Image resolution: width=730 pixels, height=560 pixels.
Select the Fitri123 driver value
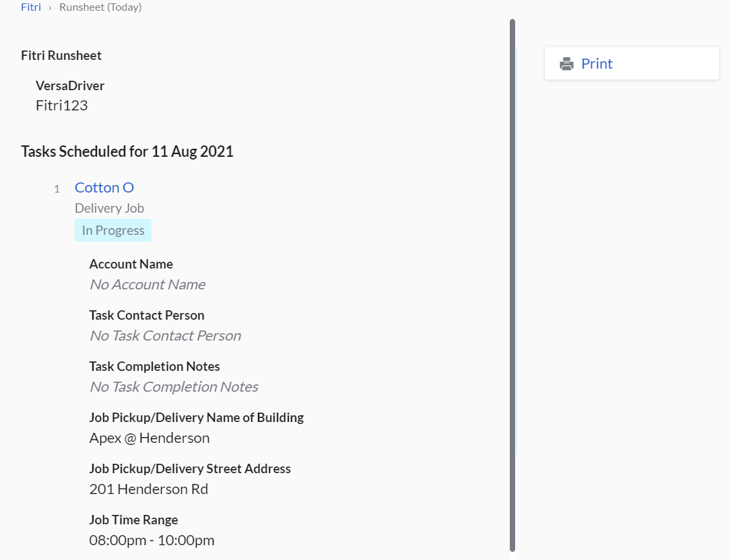coord(62,105)
